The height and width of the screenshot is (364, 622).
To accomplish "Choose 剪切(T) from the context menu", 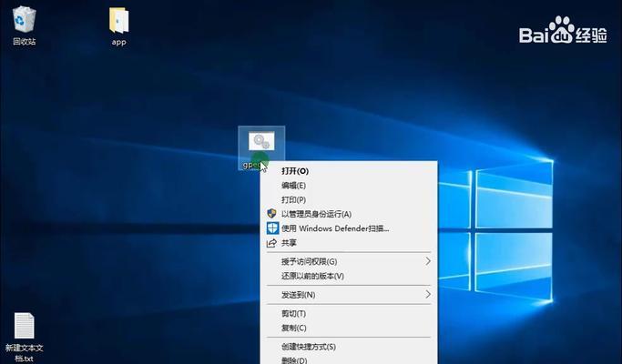I will coord(349,314).
